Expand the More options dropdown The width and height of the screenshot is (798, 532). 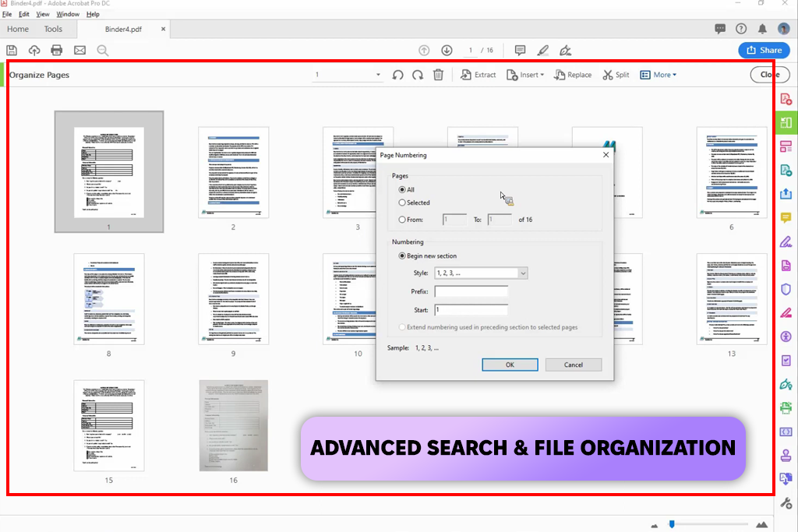click(x=658, y=75)
